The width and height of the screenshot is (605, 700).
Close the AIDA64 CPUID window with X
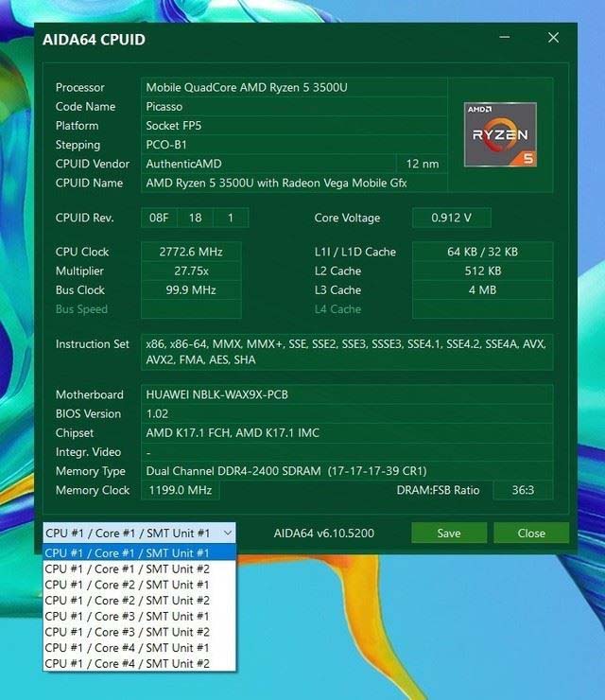553,38
